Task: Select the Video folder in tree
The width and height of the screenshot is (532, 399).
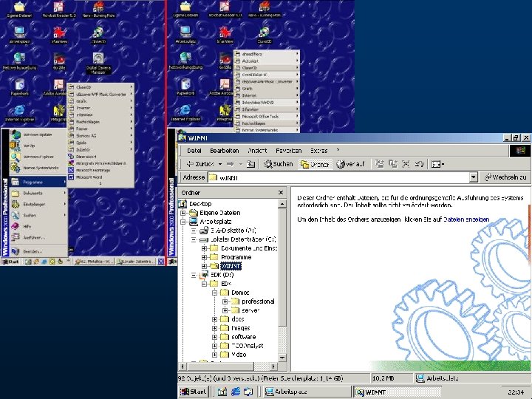Action: click(239, 355)
